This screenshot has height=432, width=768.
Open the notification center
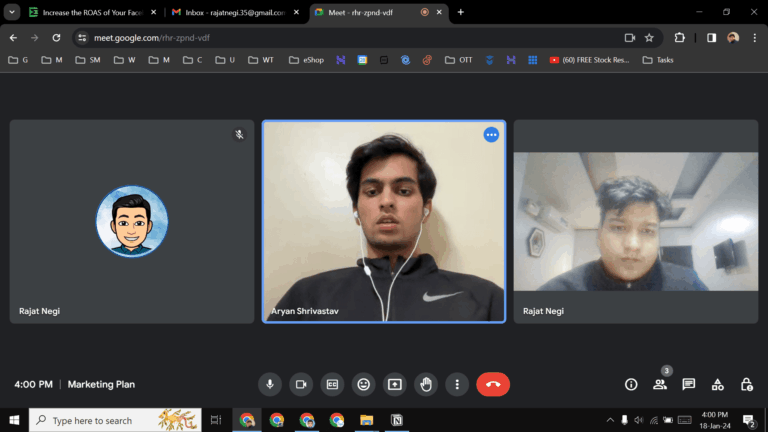tap(748, 420)
